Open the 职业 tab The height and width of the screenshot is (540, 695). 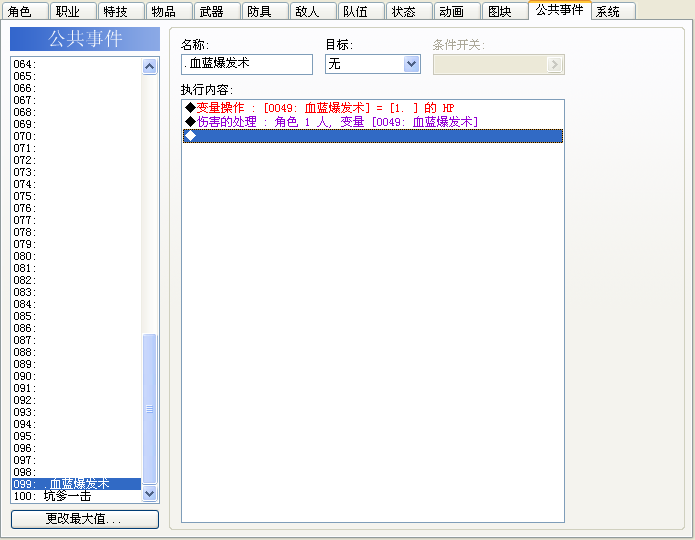pos(73,11)
